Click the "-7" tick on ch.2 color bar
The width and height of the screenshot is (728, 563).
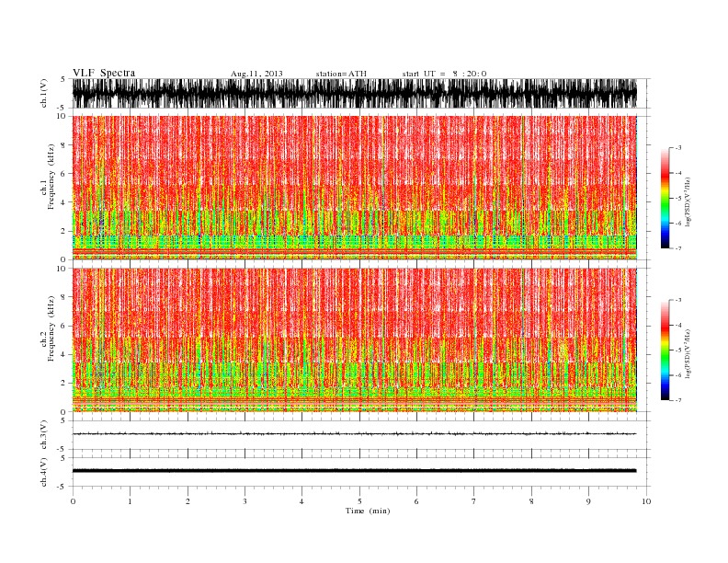click(677, 400)
